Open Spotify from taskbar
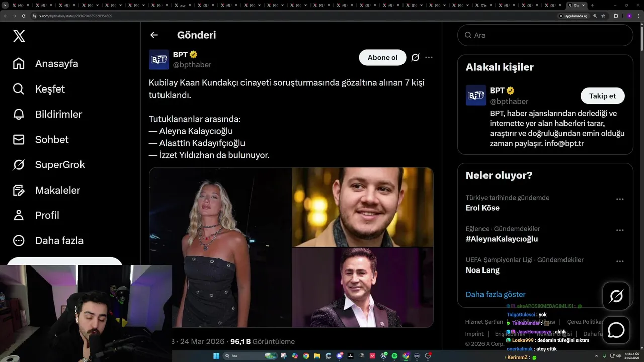This screenshot has width=644, height=362. click(x=394, y=356)
